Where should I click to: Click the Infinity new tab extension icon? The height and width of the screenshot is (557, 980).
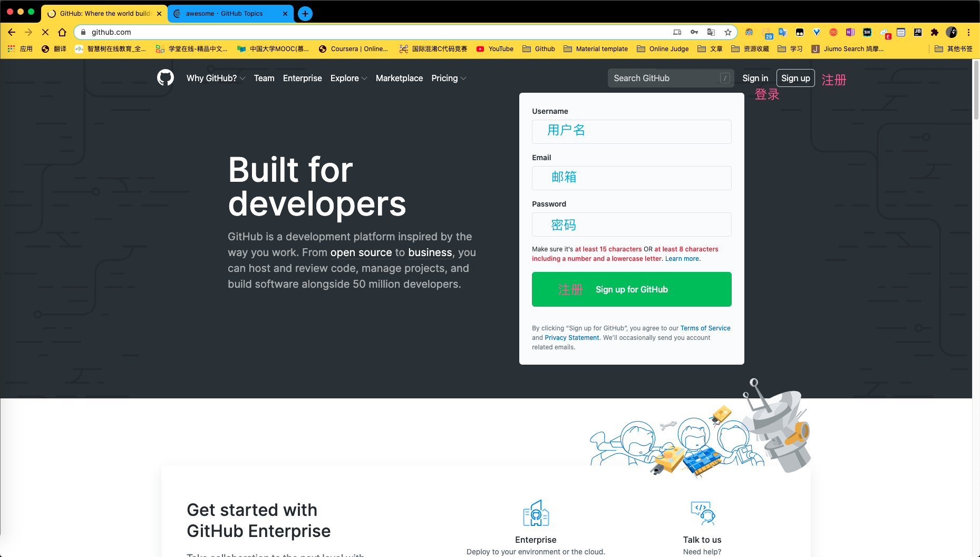833,32
